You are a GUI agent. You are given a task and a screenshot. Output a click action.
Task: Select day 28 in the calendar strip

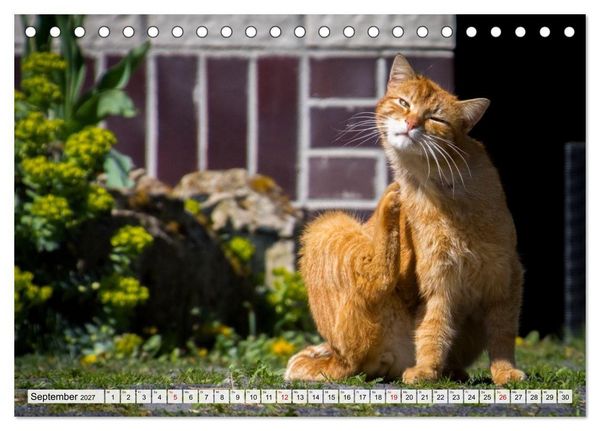[535, 397]
